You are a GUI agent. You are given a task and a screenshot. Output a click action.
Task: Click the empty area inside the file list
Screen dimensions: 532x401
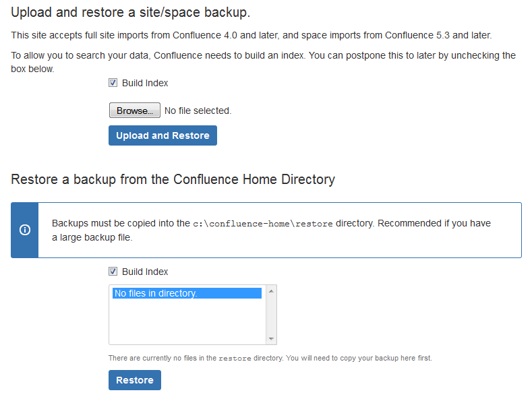pyautogui.click(x=187, y=321)
